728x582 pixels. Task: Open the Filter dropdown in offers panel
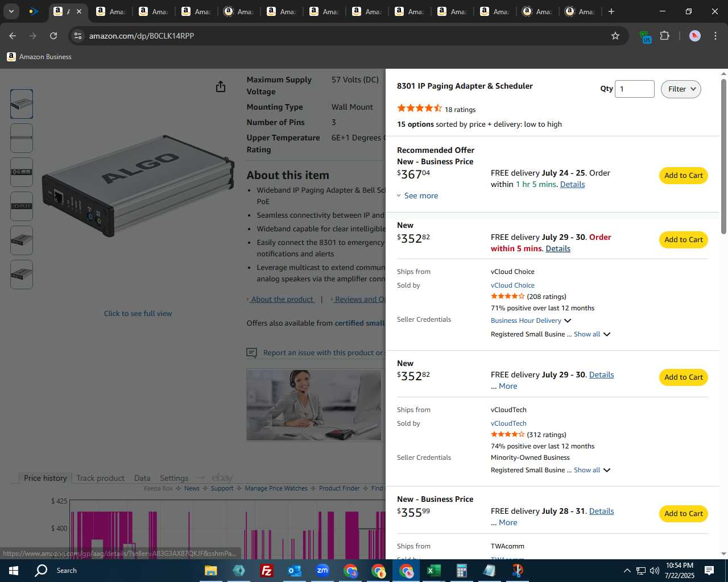681,89
